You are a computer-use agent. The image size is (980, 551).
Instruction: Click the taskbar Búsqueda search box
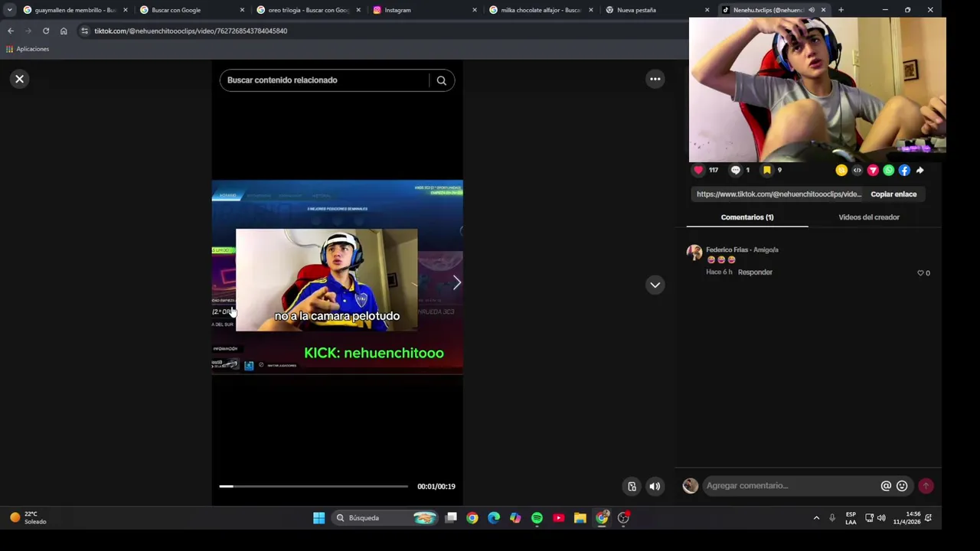pyautogui.click(x=387, y=518)
